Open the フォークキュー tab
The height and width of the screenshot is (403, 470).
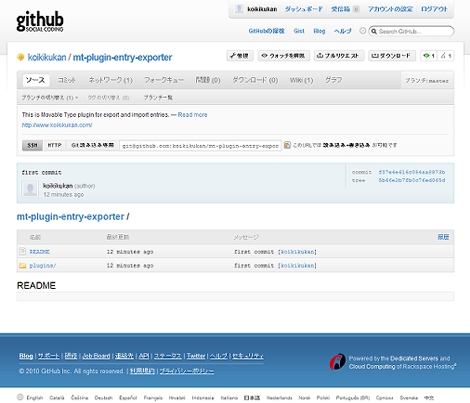[164, 80]
